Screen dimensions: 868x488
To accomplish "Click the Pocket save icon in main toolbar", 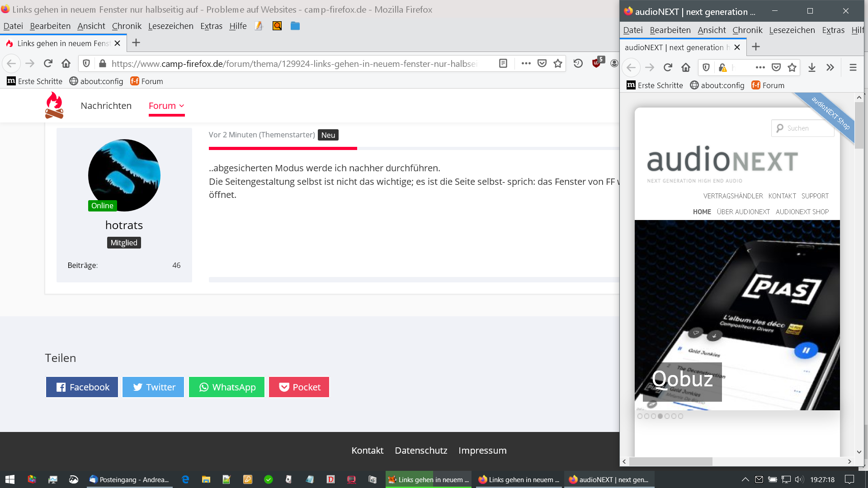I will click(x=542, y=64).
